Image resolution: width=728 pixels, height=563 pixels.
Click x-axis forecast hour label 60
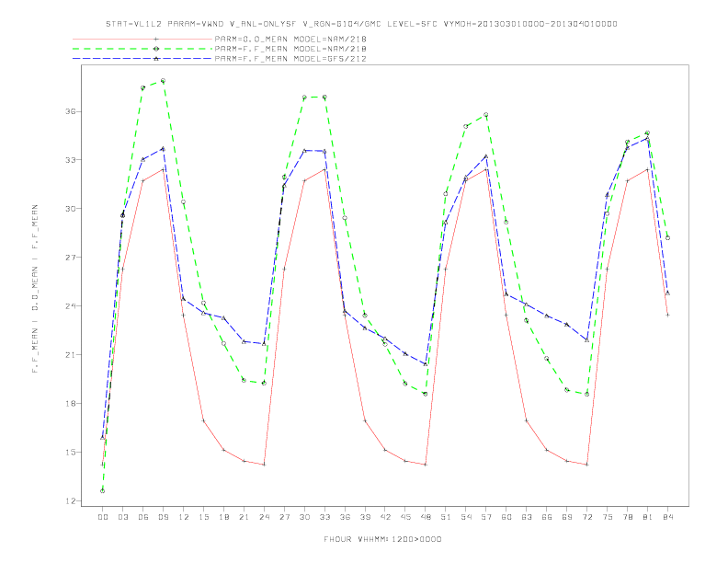tap(506, 517)
